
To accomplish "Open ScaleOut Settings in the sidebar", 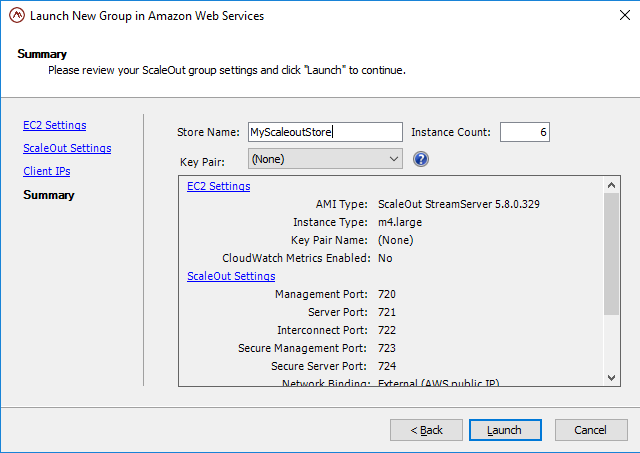I will [67, 148].
